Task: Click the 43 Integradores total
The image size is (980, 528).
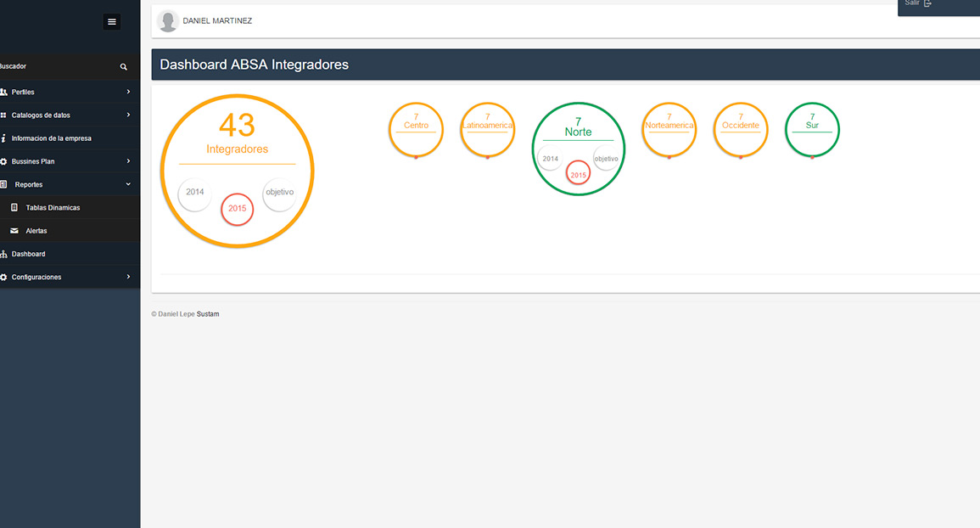Action: pyautogui.click(x=237, y=133)
